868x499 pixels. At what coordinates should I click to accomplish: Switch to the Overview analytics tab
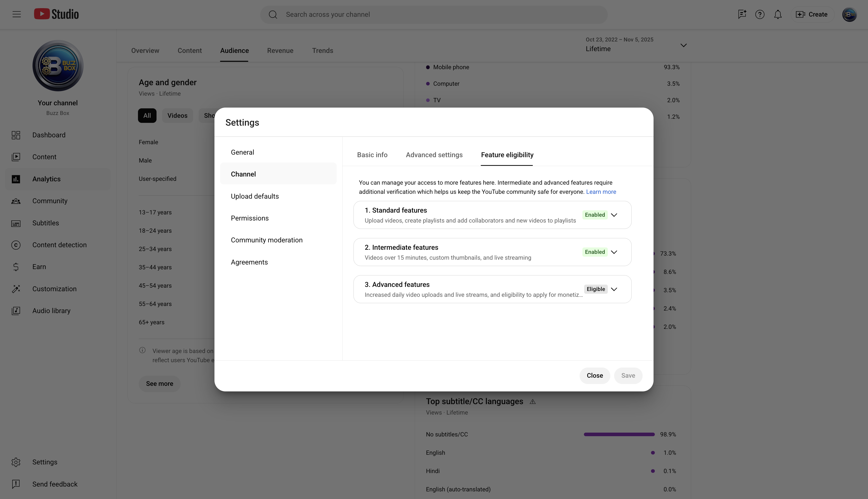[x=145, y=51]
